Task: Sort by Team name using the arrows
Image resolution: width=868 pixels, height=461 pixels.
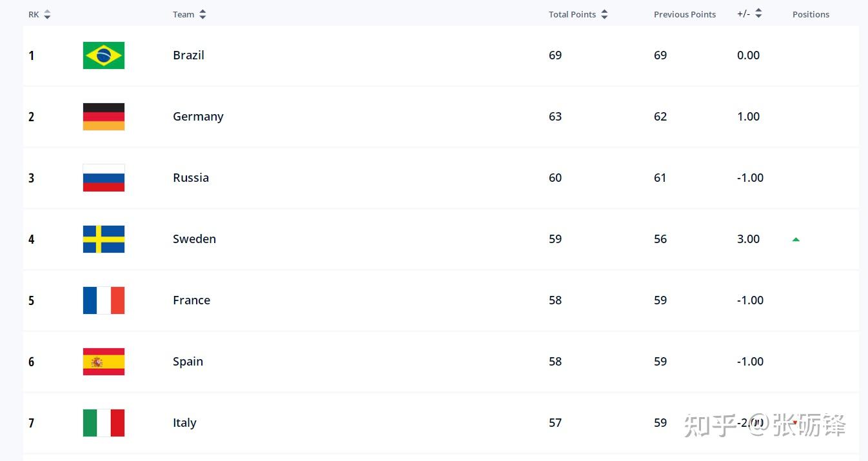Action: 202,14
